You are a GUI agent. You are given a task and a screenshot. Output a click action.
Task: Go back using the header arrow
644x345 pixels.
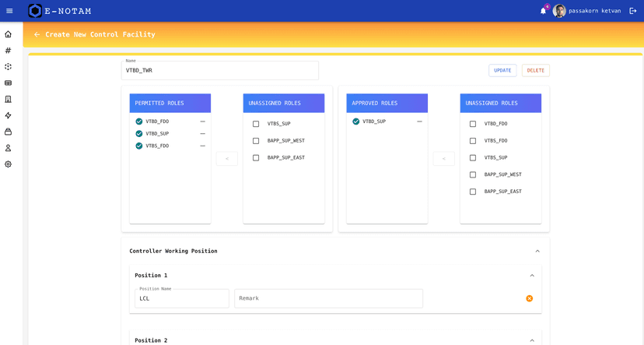pyautogui.click(x=37, y=34)
